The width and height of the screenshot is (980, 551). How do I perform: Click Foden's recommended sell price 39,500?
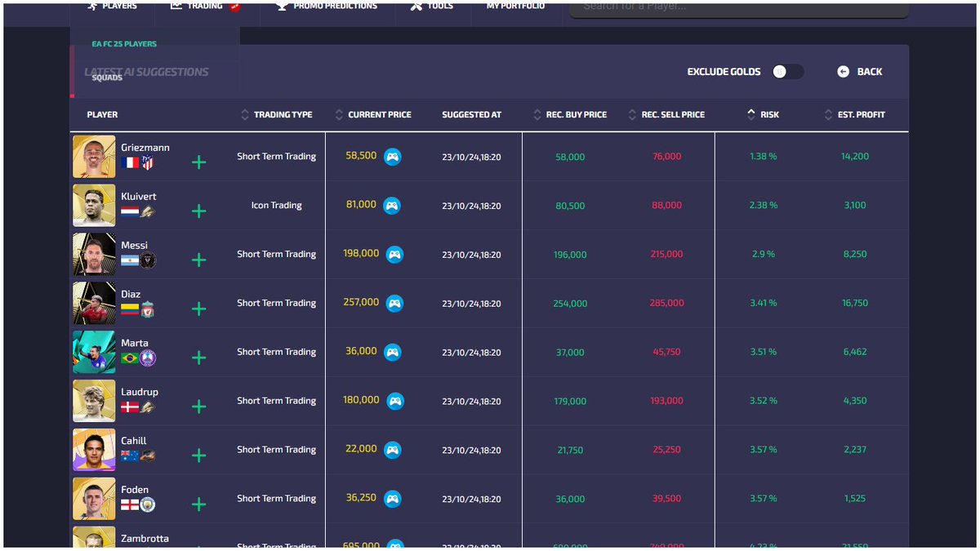[667, 499]
